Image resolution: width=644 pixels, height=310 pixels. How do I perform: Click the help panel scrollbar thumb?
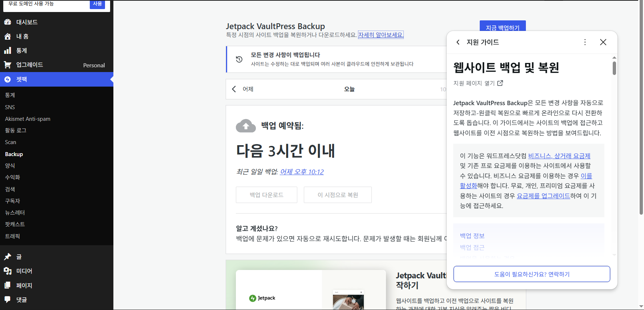(x=614, y=68)
